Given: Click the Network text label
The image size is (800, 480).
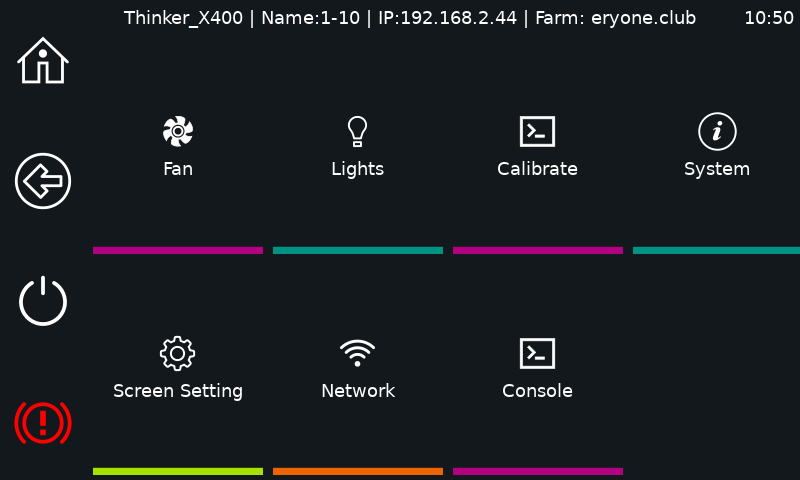Looking at the screenshot, I should click(358, 391).
